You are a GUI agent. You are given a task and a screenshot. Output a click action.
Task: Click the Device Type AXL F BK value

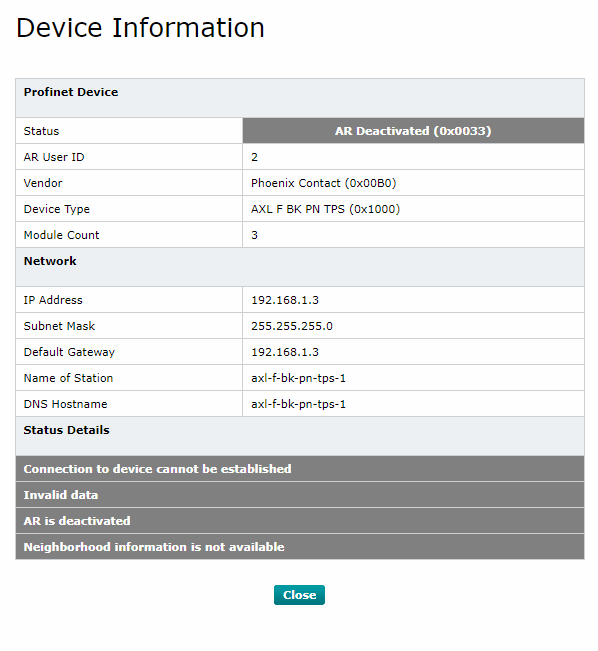(325, 209)
